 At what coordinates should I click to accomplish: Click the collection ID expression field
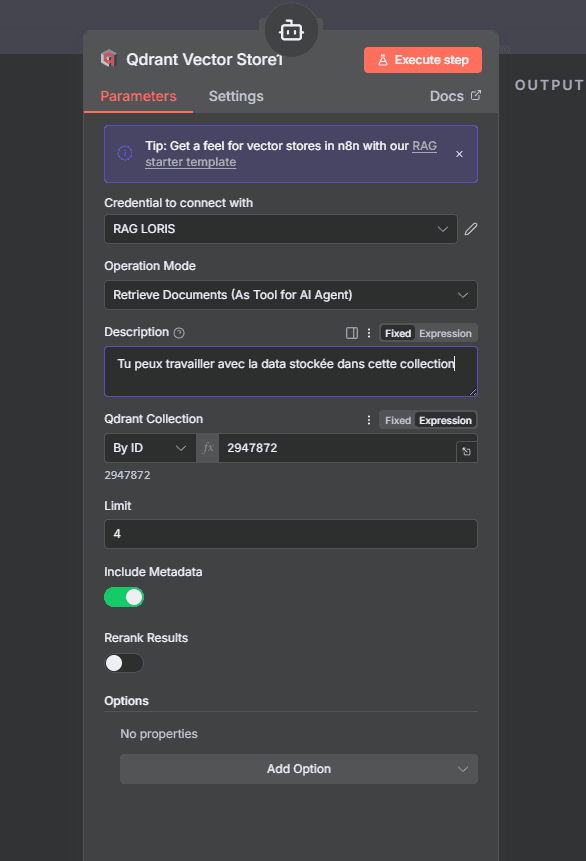click(x=337, y=448)
